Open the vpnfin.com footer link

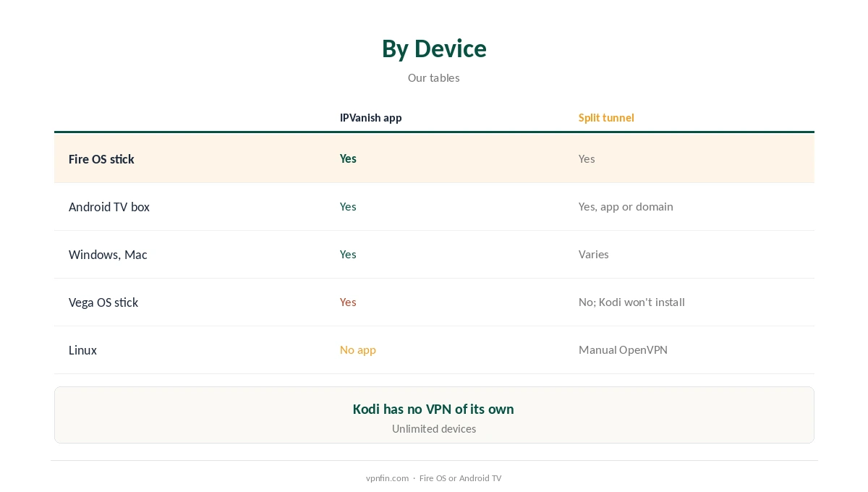tap(387, 478)
